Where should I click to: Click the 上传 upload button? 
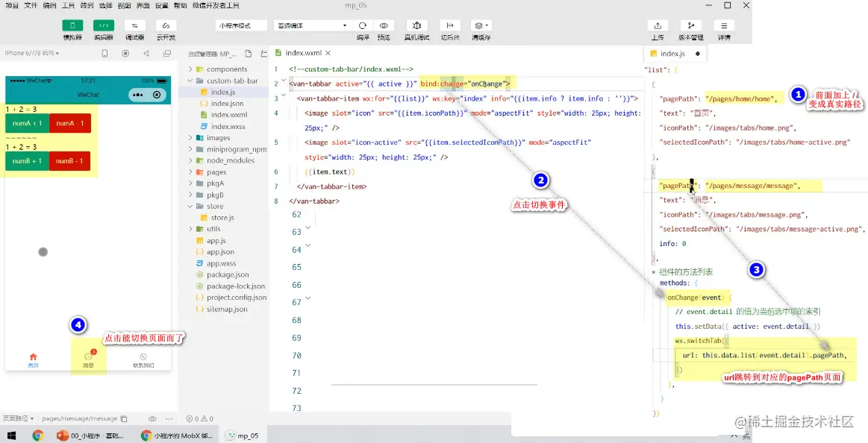[x=658, y=25]
